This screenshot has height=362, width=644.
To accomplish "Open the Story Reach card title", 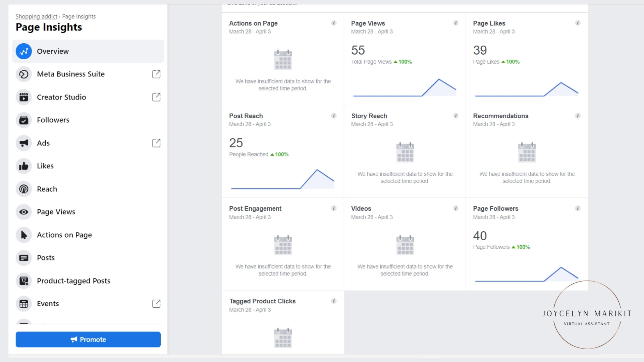I will point(369,116).
